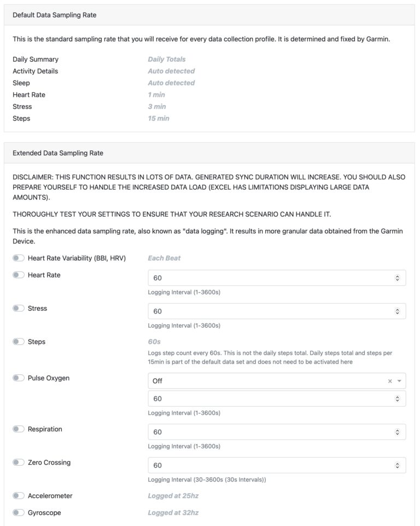Turn on the Stress logging switch
The width and height of the screenshot is (420, 526).
[19, 308]
